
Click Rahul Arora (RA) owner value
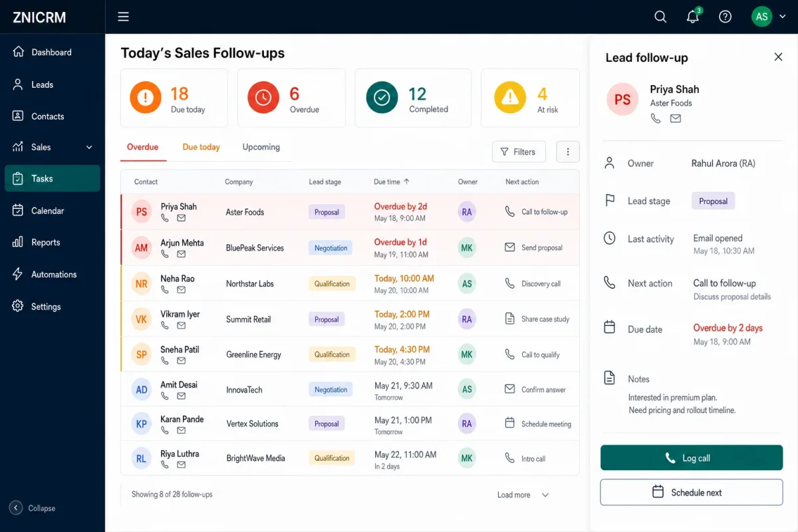pyautogui.click(x=724, y=164)
